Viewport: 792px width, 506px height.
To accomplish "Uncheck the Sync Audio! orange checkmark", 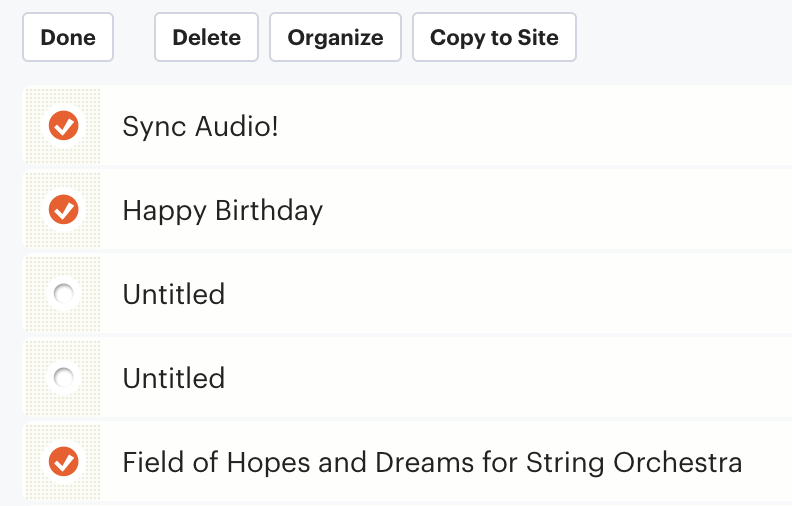I will click(x=64, y=126).
